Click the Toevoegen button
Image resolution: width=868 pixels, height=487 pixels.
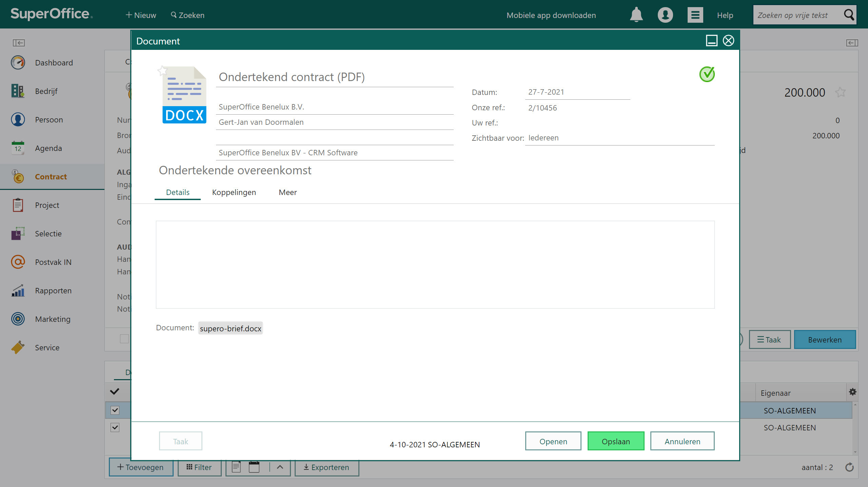pos(141,467)
